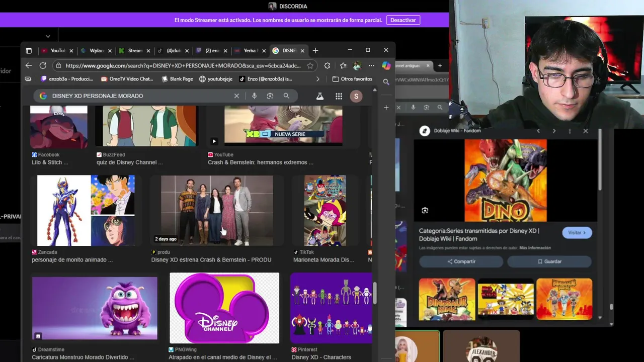Open the youtubejeje bookmark

click(216, 79)
